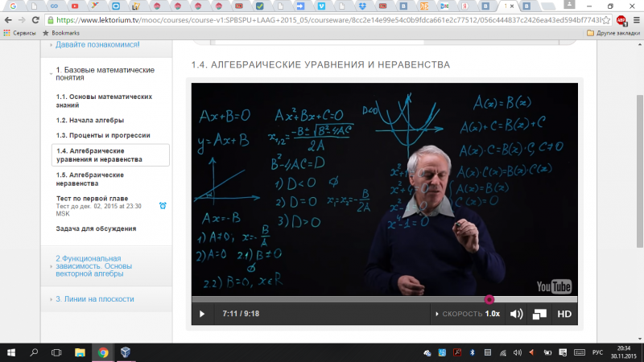
Task: Click the video frame to toggle playback
Action: (385, 189)
